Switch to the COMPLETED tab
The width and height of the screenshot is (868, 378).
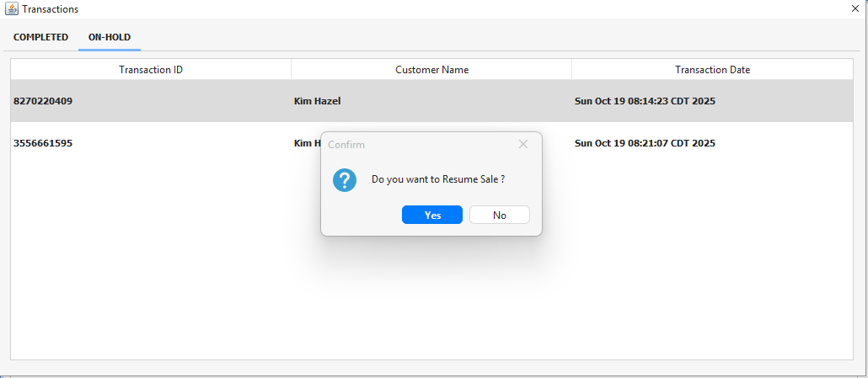[40, 37]
